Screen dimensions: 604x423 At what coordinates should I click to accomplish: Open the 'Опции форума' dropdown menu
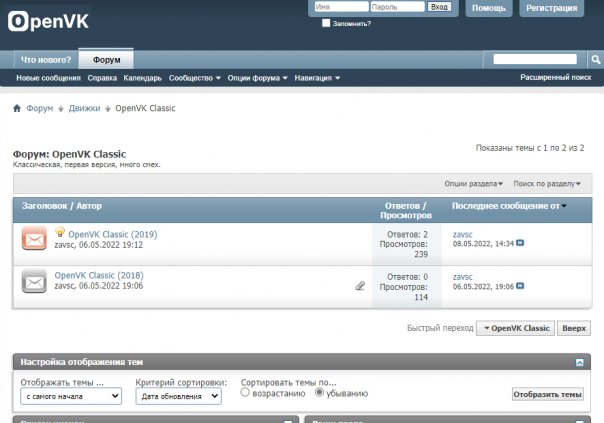257,78
